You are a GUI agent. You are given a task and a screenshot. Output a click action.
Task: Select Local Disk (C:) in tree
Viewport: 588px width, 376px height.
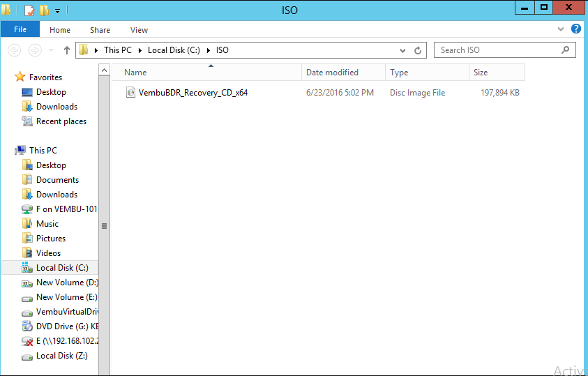62,268
